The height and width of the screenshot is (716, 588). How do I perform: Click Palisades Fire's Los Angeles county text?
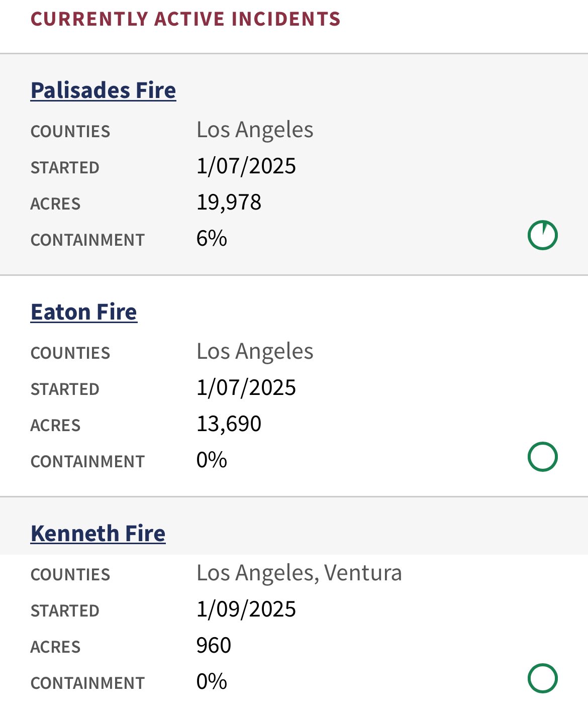coord(255,131)
